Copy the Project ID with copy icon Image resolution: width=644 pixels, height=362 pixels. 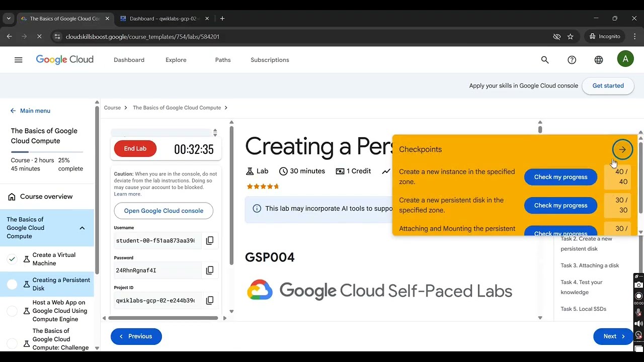(210, 300)
